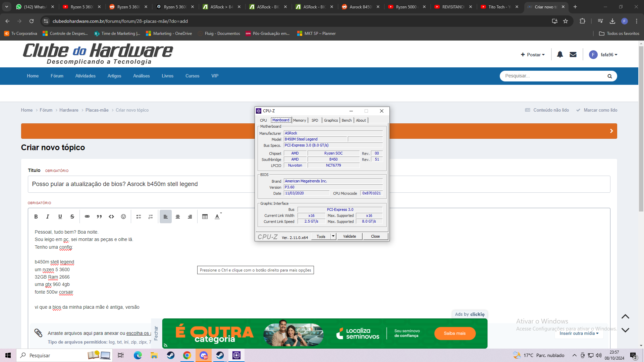Screen dimensions: 644x362
Task: Insert a table in the editor
Action: pyautogui.click(x=205, y=217)
